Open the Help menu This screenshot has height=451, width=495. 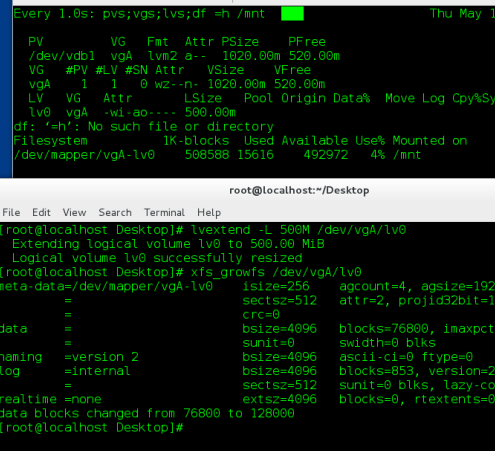209,213
